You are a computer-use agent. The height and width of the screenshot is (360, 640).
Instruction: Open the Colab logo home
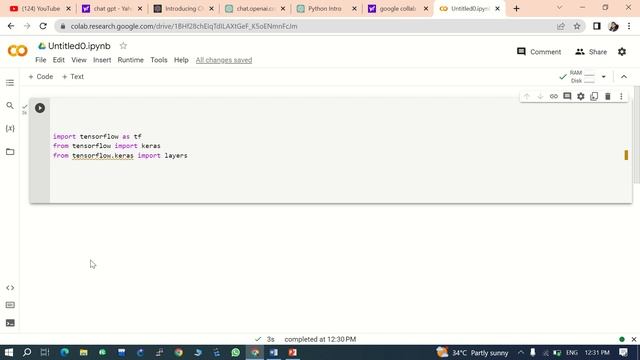click(18, 51)
